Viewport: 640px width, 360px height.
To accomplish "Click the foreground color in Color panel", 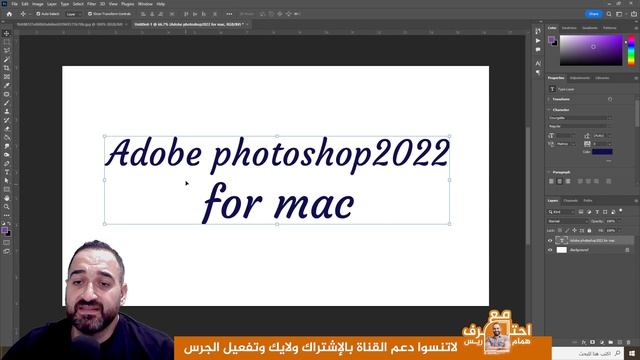I will [551, 39].
